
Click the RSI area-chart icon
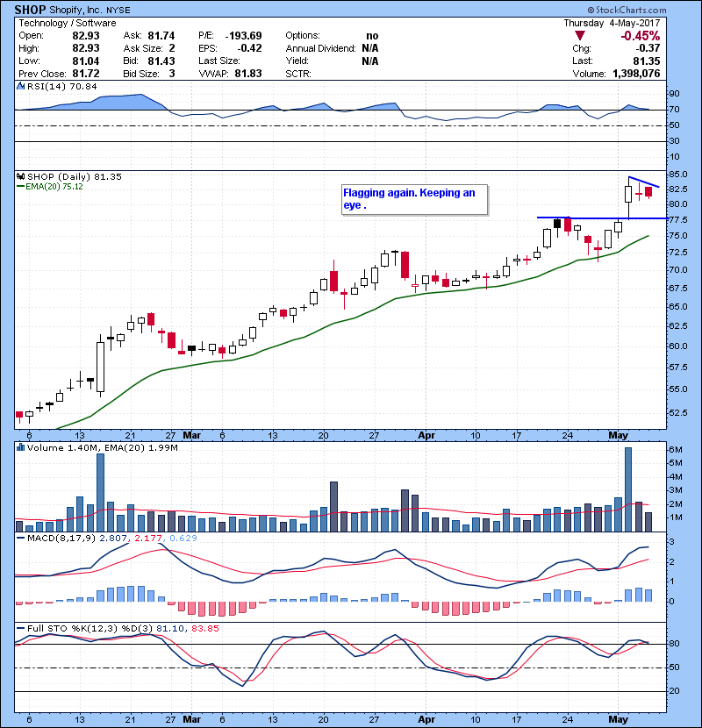(x=20, y=86)
